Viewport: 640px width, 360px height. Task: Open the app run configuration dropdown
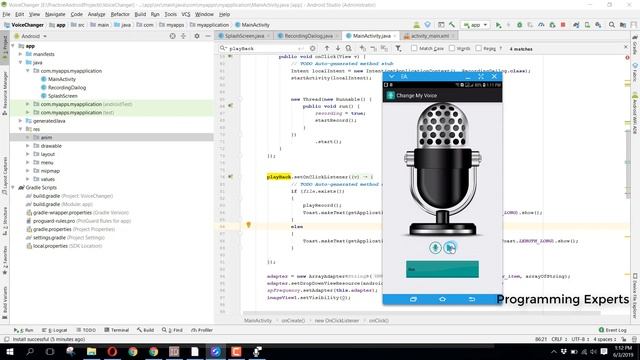click(x=476, y=25)
